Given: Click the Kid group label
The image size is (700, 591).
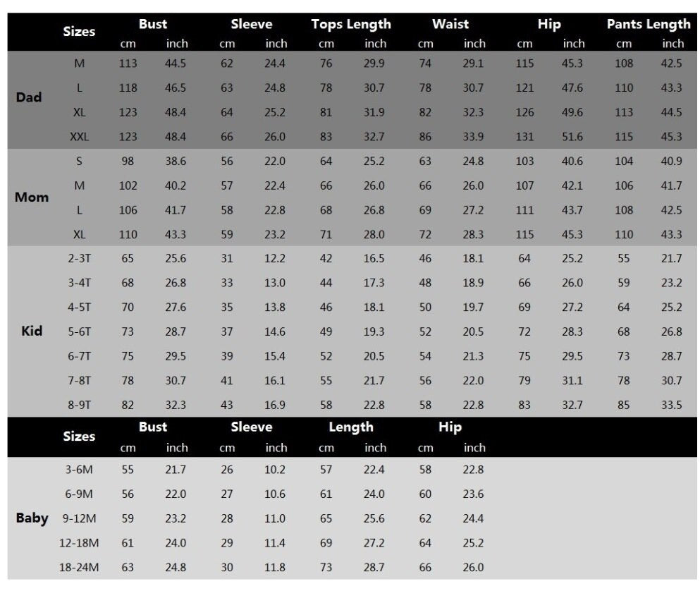Looking at the screenshot, I should pos(32,331).
